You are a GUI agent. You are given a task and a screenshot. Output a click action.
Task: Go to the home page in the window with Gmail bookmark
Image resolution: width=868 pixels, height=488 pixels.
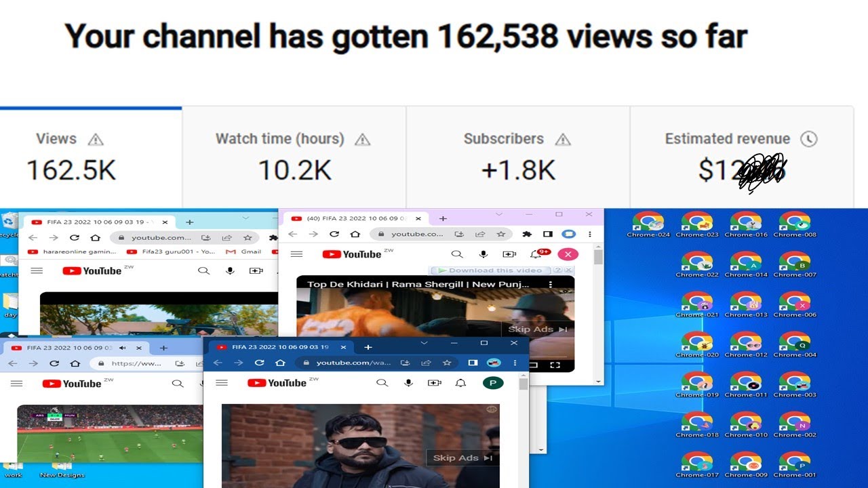(x=96, y=238)
